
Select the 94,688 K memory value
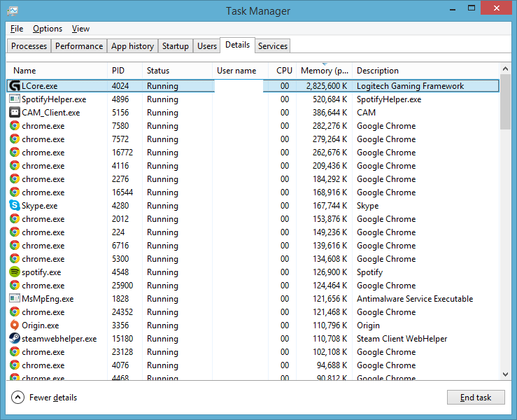[332, 365]
